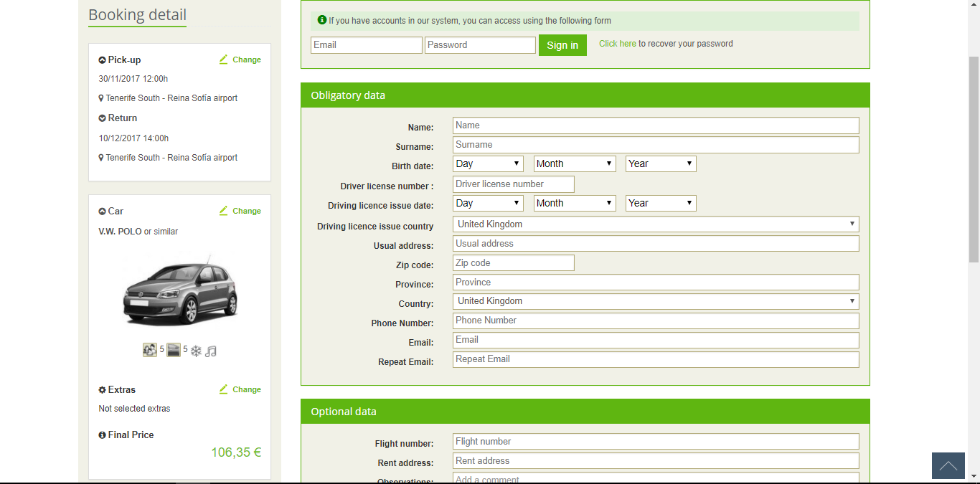Click the gear icon beside Extras

tap(102, 390)
